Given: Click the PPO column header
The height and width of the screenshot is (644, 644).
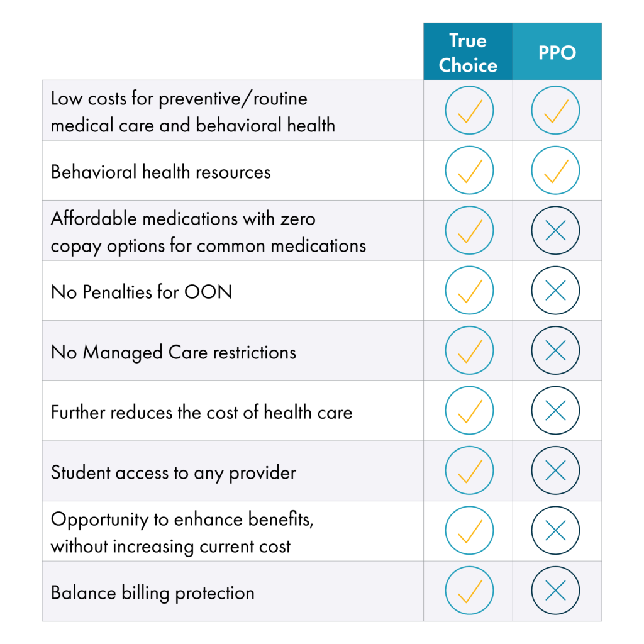Looking at the screenshot, I should pos(557,53).
